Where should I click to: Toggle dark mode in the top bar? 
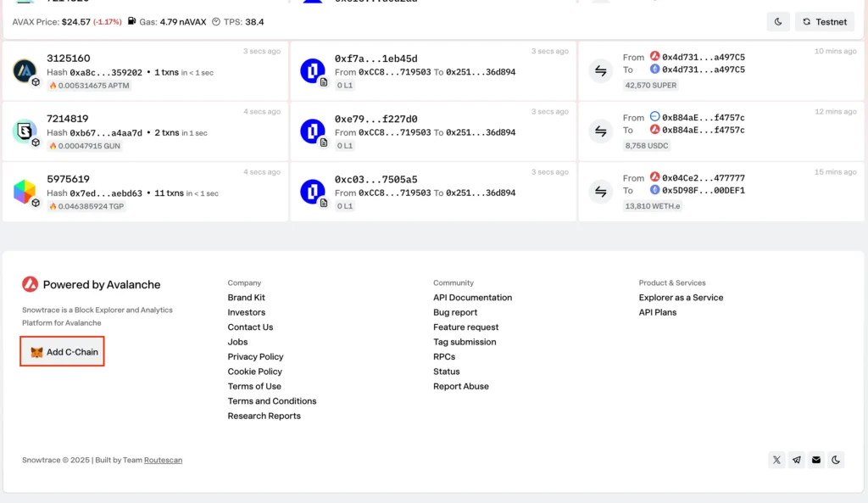[778, 22]
